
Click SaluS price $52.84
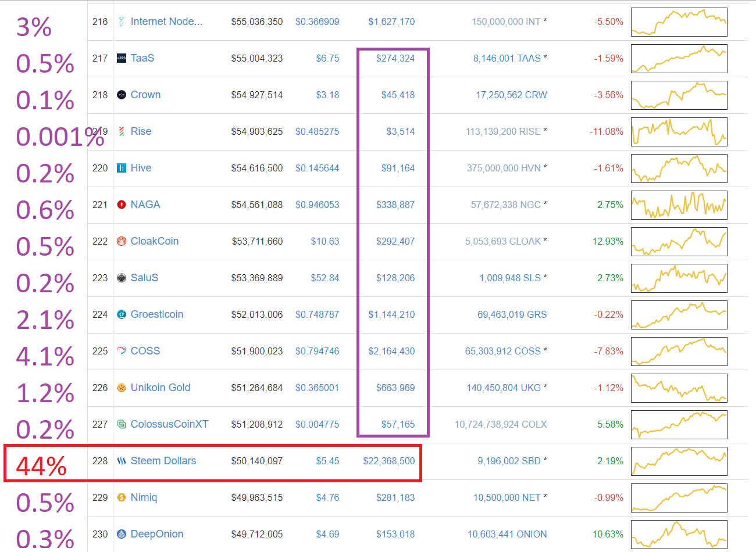click(x=324, y=278)
